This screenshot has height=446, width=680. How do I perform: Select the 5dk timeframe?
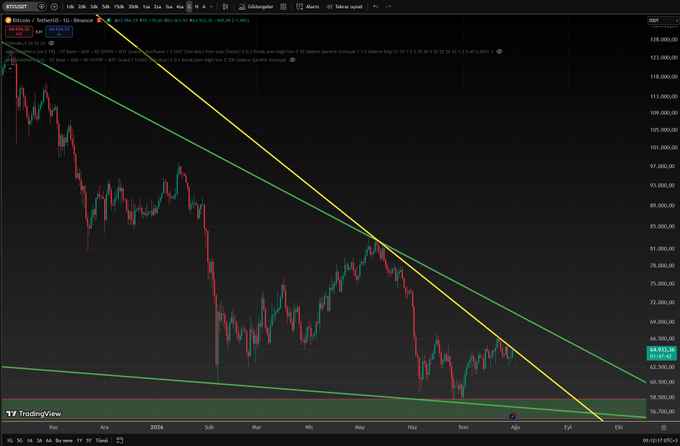pyautogui.click(x=105, y=7)
